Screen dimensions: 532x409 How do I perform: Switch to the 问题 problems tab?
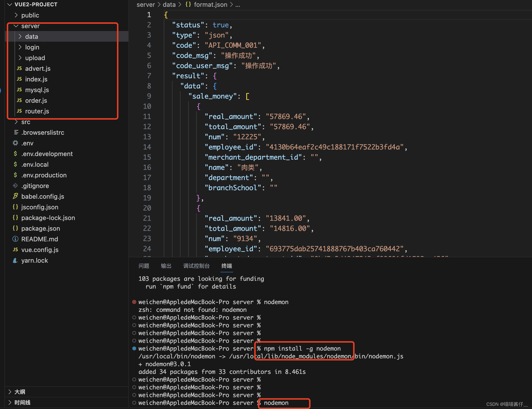coord(144,266)
